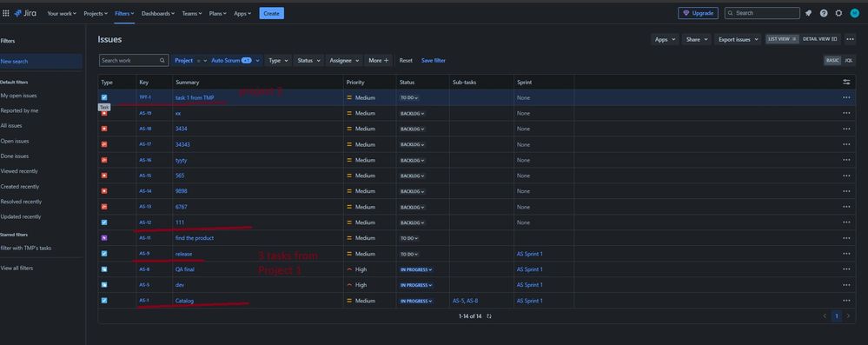Click the Create button
This screenshot has width=868, height=345.
point(271,13)
